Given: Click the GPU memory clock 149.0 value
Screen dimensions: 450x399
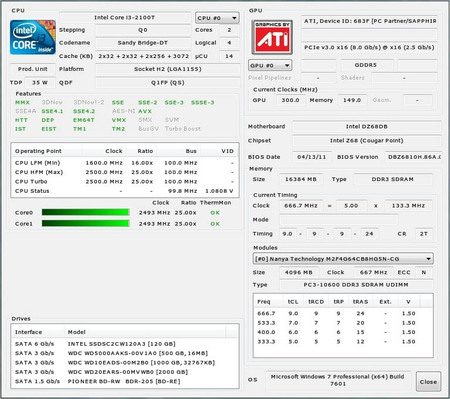Looking at the screenshot, I should tap(352, 100).
